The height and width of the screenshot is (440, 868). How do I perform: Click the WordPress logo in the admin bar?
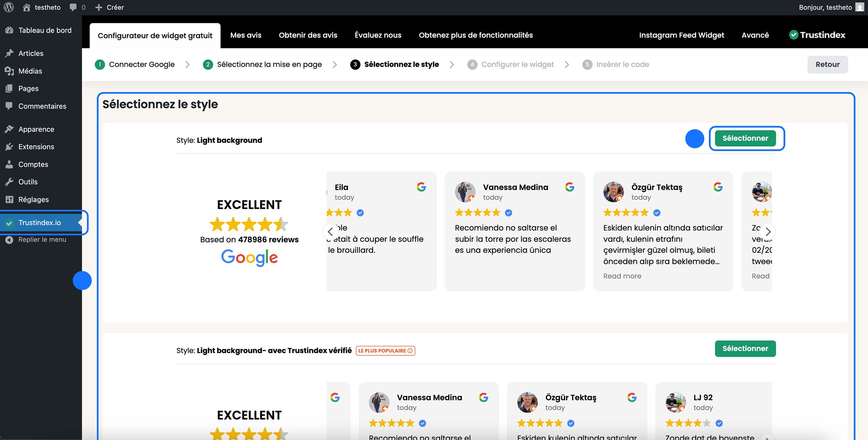pyautogui.click(x=8, y=7)
